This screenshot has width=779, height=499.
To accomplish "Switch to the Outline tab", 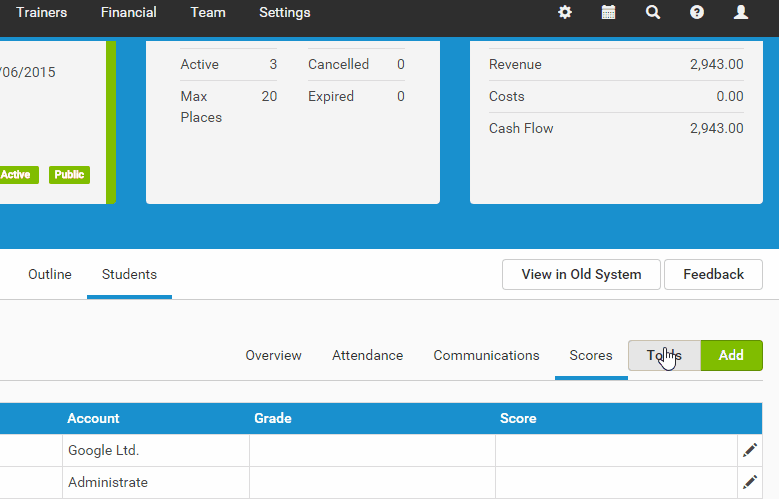I will tap(50, 274).
